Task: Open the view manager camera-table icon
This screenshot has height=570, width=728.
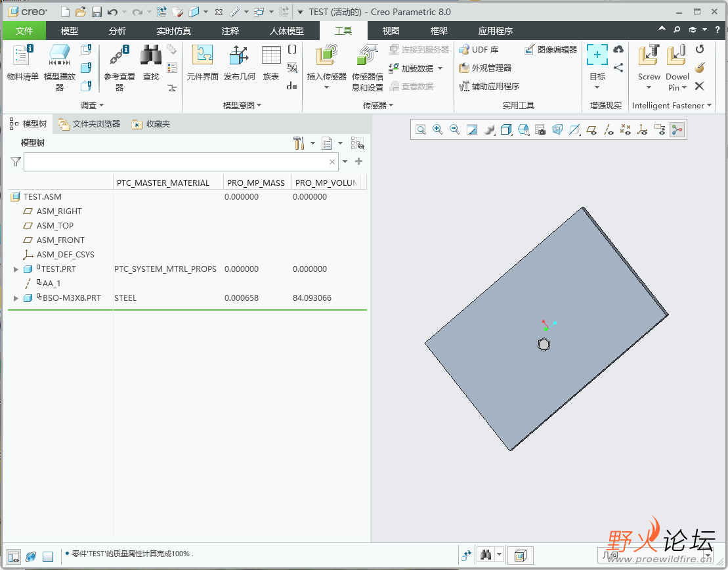Action: click(x=540, y=129)
